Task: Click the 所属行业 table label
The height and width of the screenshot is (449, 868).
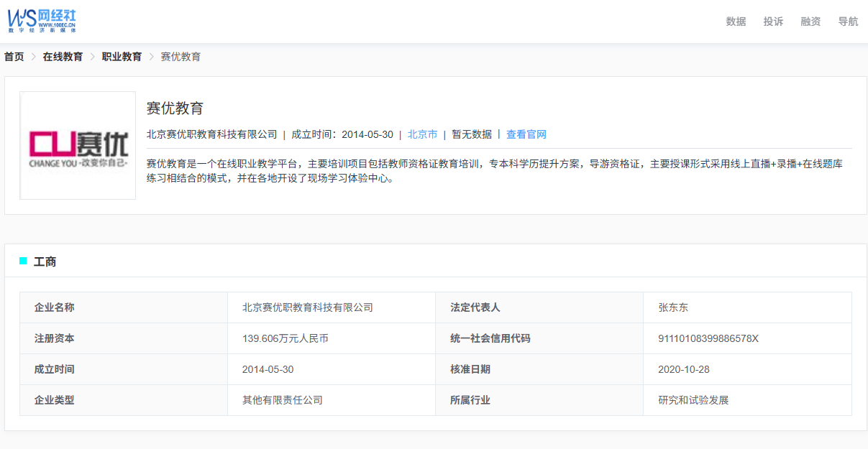Action: 470,400
